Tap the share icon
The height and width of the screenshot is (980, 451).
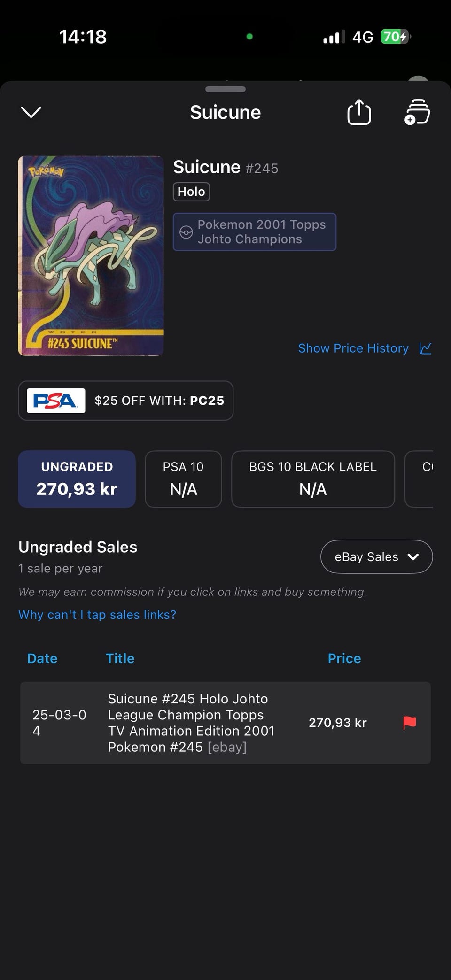(359, 112)
